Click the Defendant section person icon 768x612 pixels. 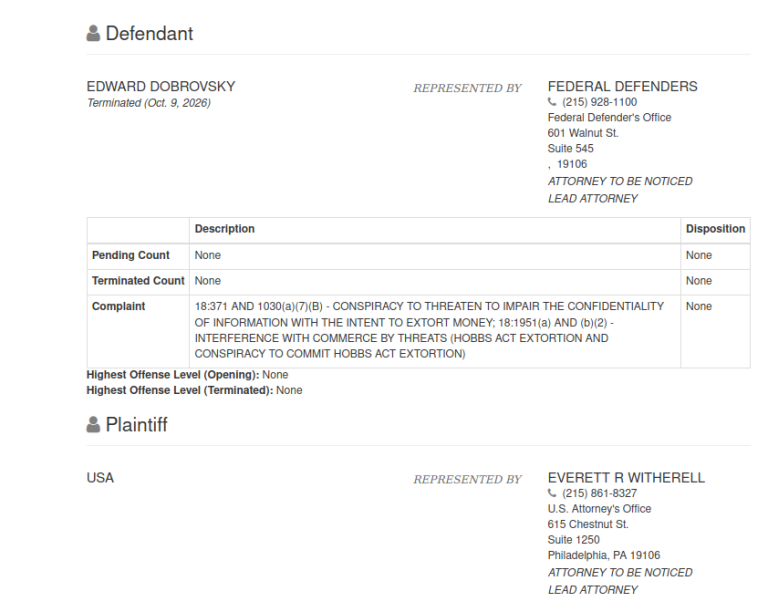(x=93, y=33)
